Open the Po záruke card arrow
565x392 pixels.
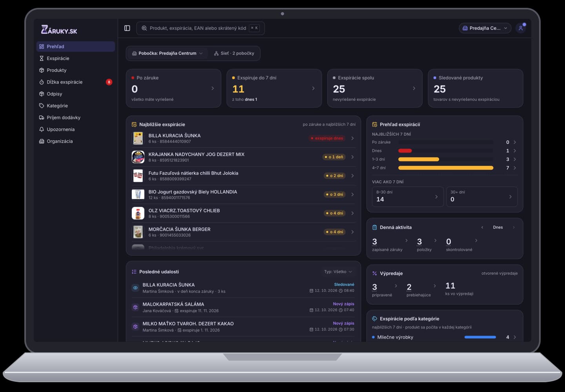213,88
